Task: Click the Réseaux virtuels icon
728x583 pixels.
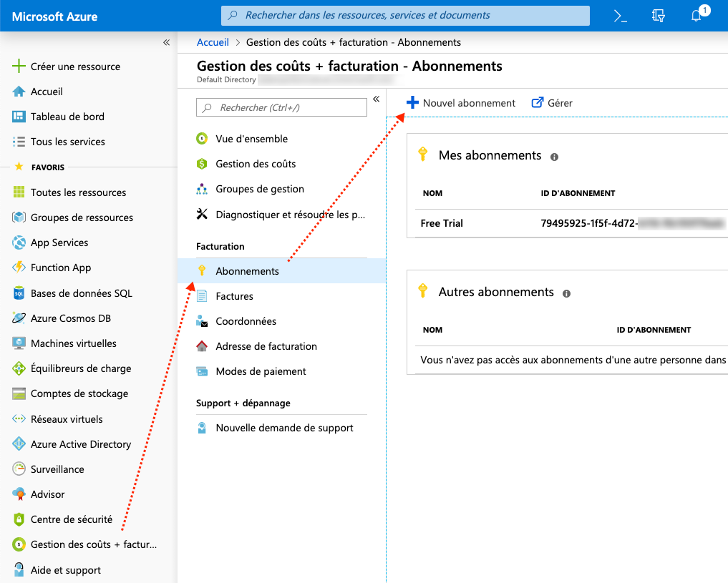Action: (x=19, y=418)
